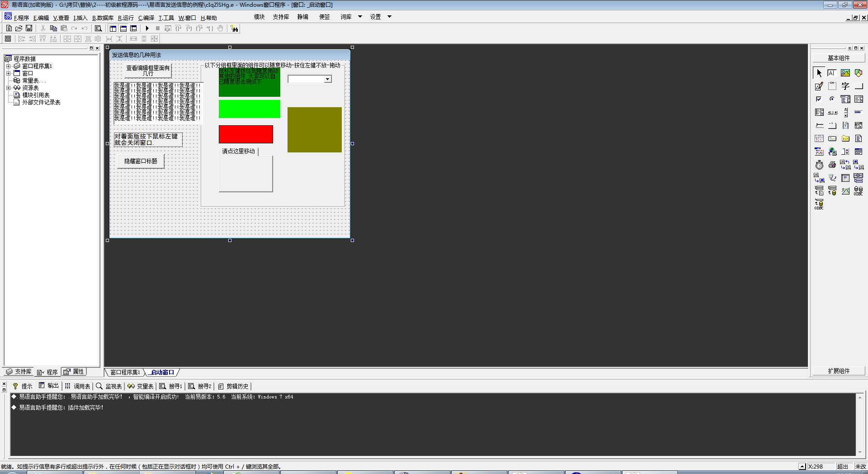Toggle the bottom status panel view icon

coord(123,28)
